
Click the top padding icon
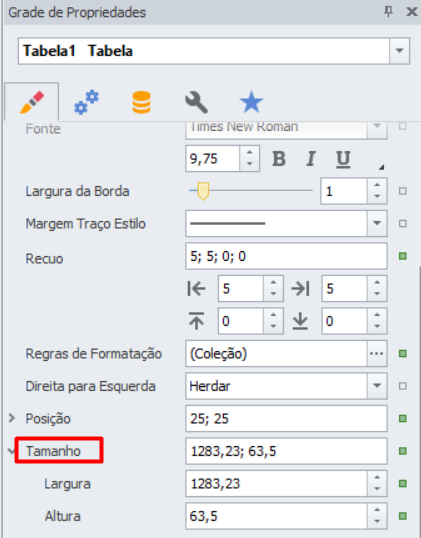click(196, 321)
